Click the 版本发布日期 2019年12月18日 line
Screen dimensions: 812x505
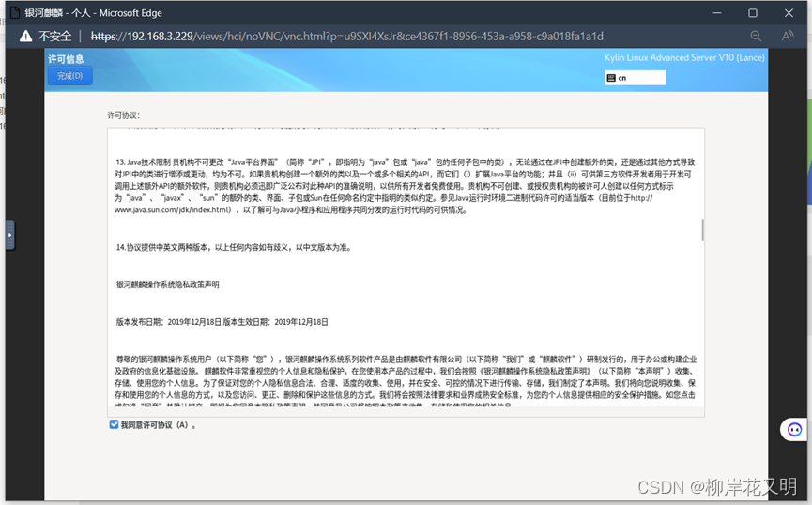pyautogui.click(x=222, y=322)
